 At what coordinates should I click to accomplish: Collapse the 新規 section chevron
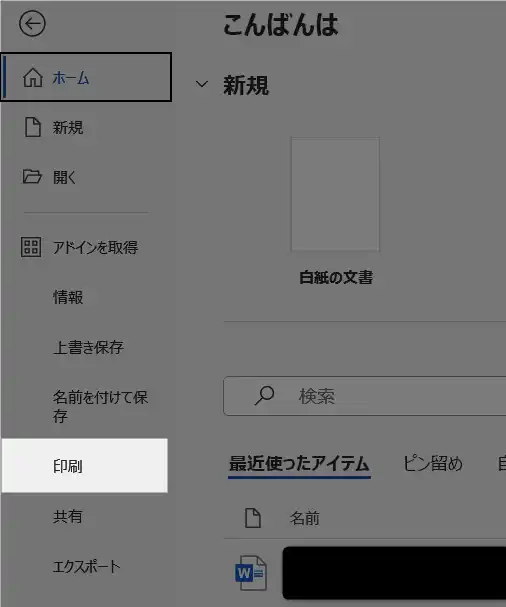[202, 84]
